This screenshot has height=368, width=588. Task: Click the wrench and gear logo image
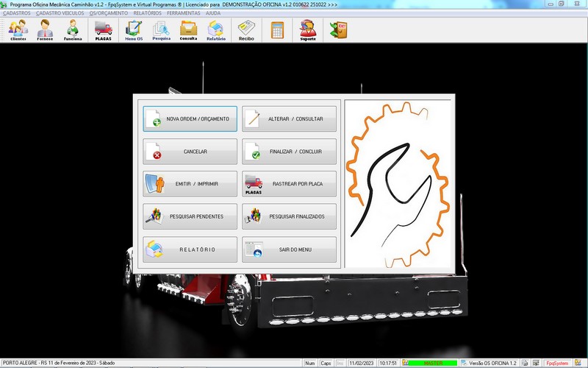398,184
